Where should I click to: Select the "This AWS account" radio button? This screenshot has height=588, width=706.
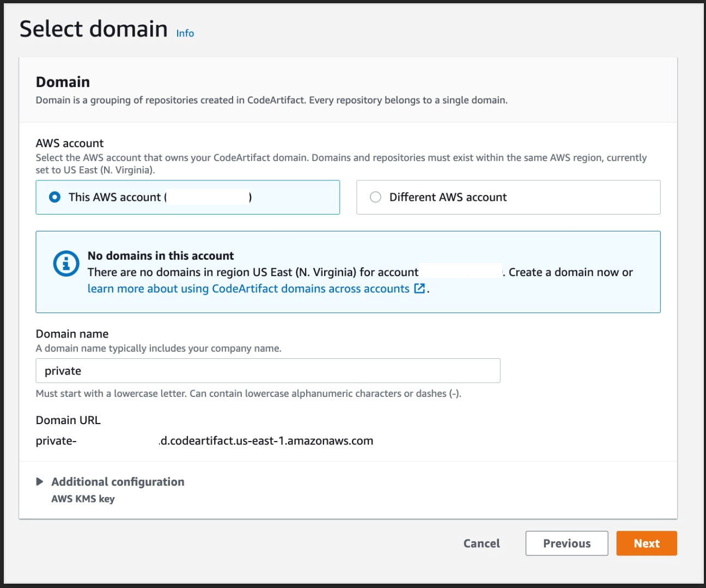coord(54,197)
